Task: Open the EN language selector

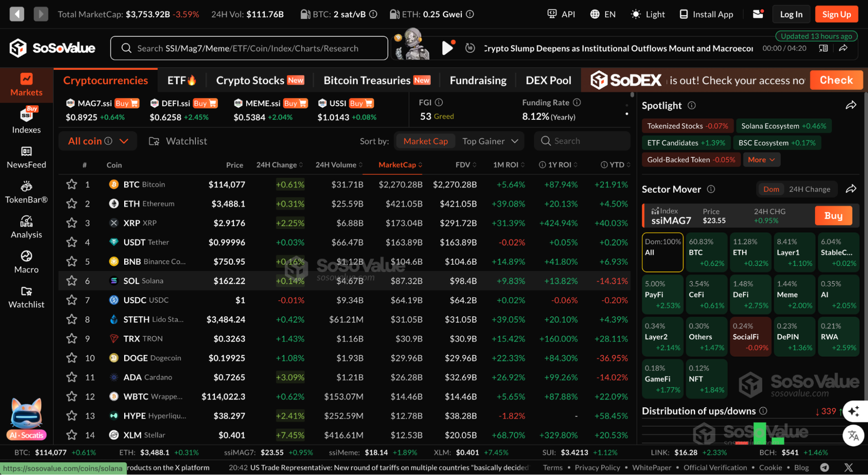Action: click(603, 14)
